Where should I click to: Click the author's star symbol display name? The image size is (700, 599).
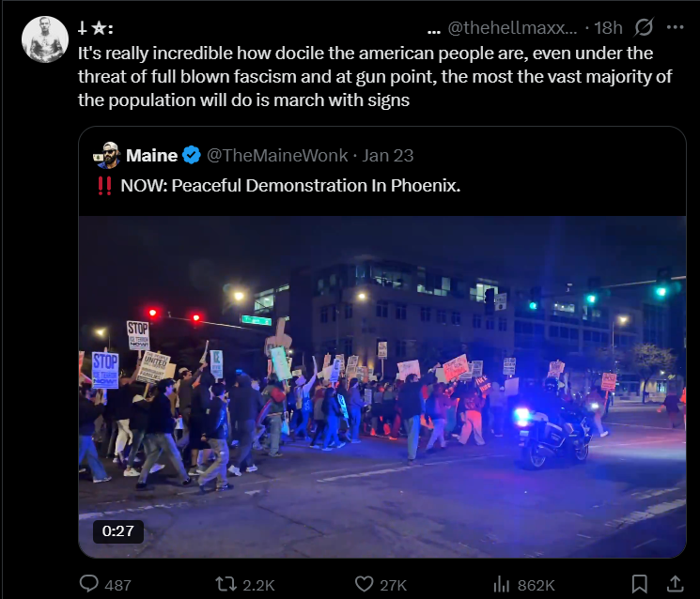coord(95,28)
